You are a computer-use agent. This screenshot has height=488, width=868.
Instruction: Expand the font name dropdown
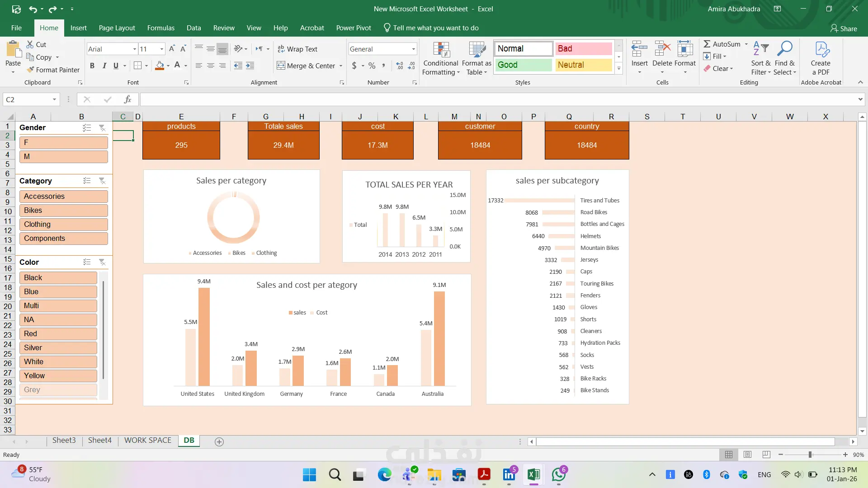pyautogui.click(x=134, y=49)
